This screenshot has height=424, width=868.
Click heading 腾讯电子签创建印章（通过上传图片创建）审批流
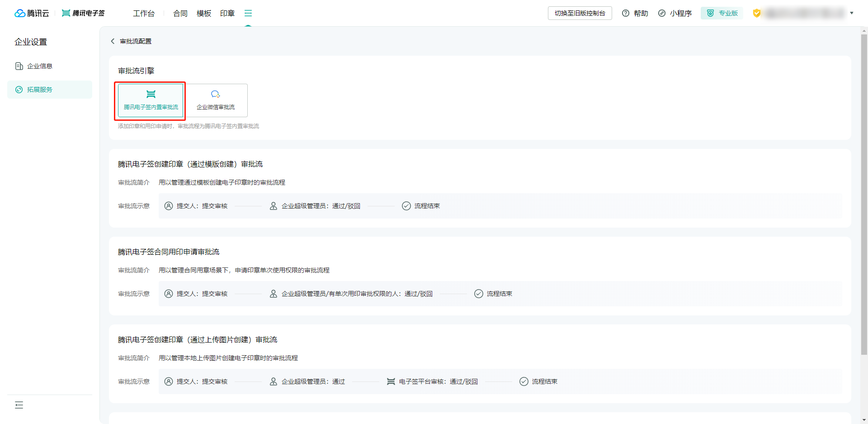198,339
